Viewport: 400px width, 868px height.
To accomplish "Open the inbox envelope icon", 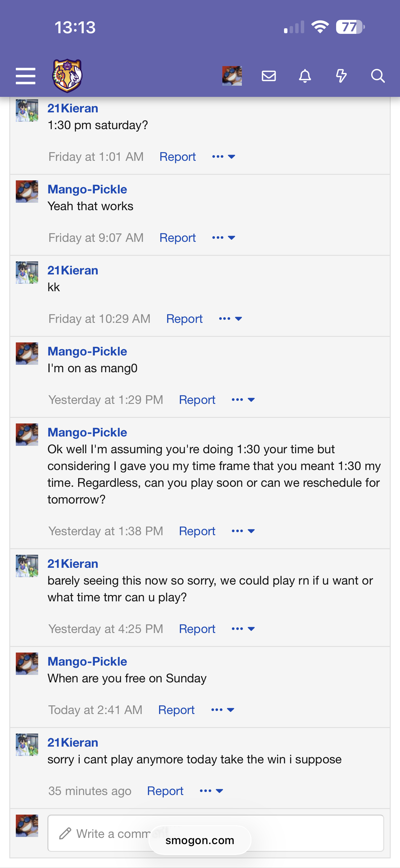I will click(x=269, y=76).
